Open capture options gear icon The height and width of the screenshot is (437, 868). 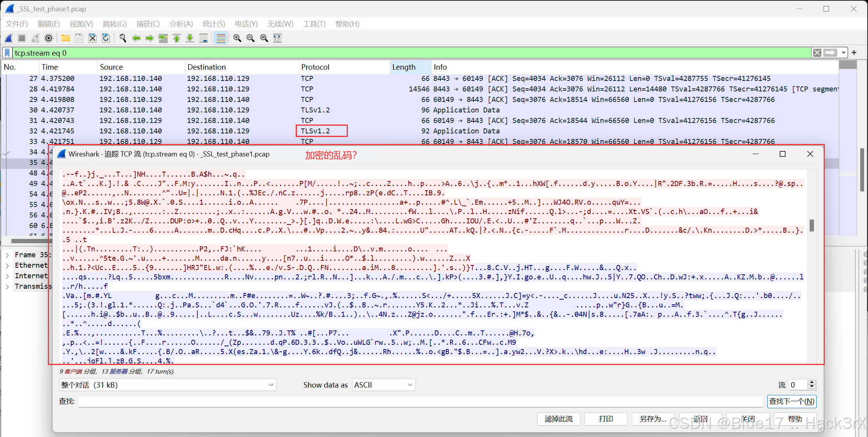pos(49,38)
